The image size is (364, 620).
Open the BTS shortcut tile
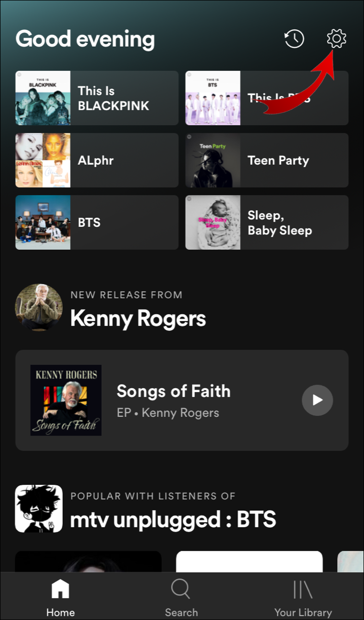point(97,222)
